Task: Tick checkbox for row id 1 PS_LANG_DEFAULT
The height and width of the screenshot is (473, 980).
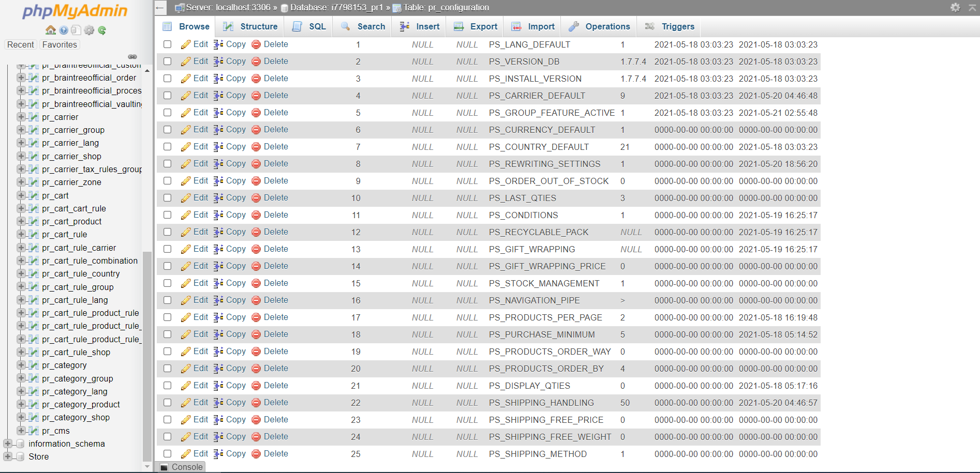Action: [167, 44]
